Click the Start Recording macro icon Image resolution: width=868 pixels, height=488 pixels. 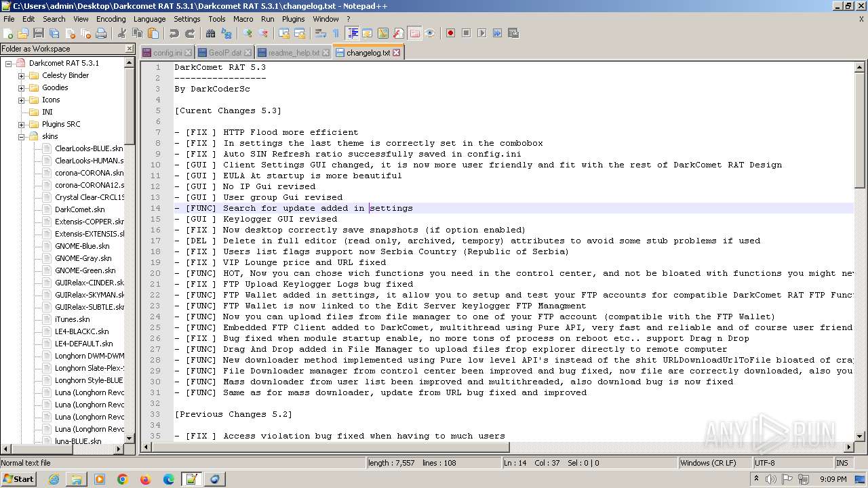(x=450, y=33)
